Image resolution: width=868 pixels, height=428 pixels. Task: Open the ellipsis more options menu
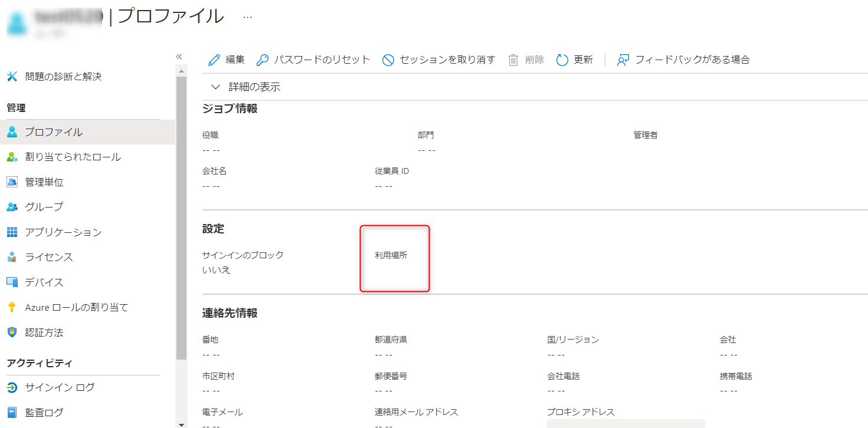pyautogui.click(x=247, y=17)
